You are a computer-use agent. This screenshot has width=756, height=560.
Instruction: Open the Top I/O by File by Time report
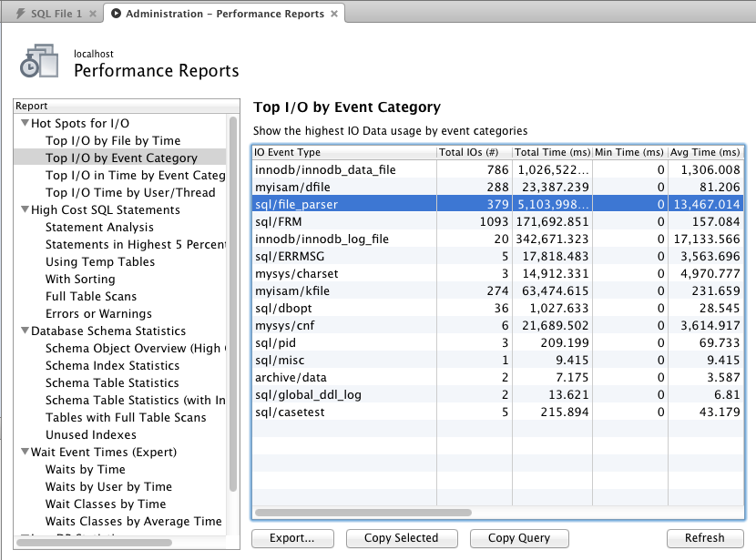pyautogui.click(x=113, y=141)
